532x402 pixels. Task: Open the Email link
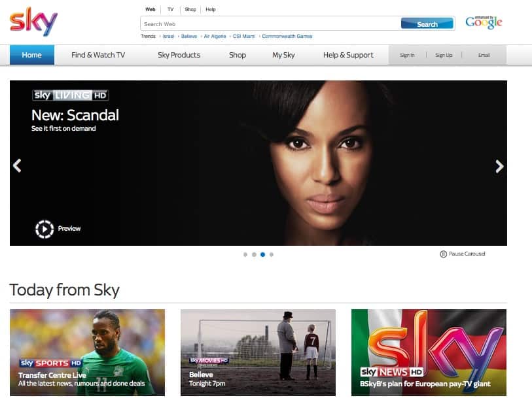pos(484,56)
